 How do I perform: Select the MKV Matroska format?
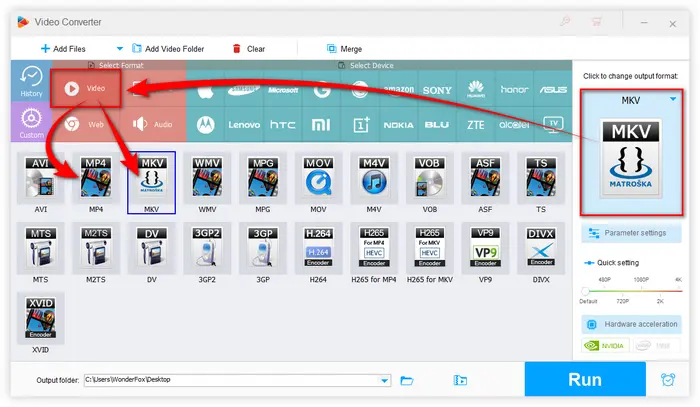151,178
